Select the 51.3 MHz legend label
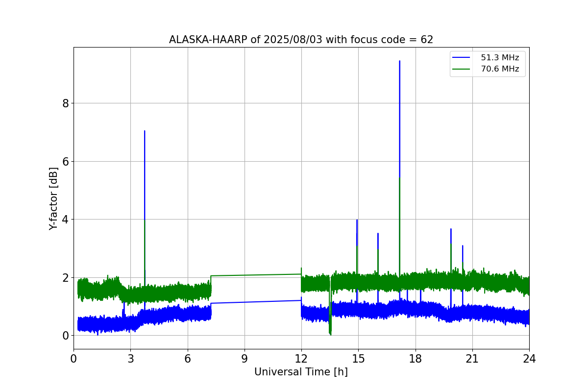This screenshot has height=392, width=588. [500, 58]
